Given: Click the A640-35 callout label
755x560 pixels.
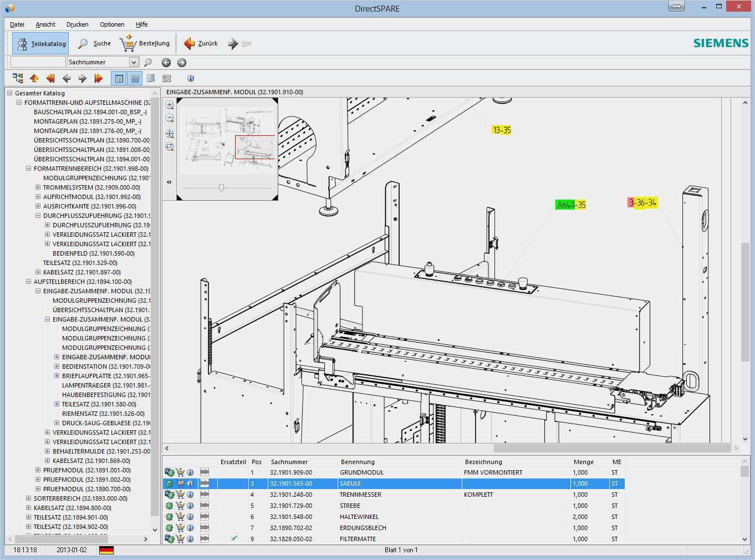Looking at the screenshot, I should 571,205.
